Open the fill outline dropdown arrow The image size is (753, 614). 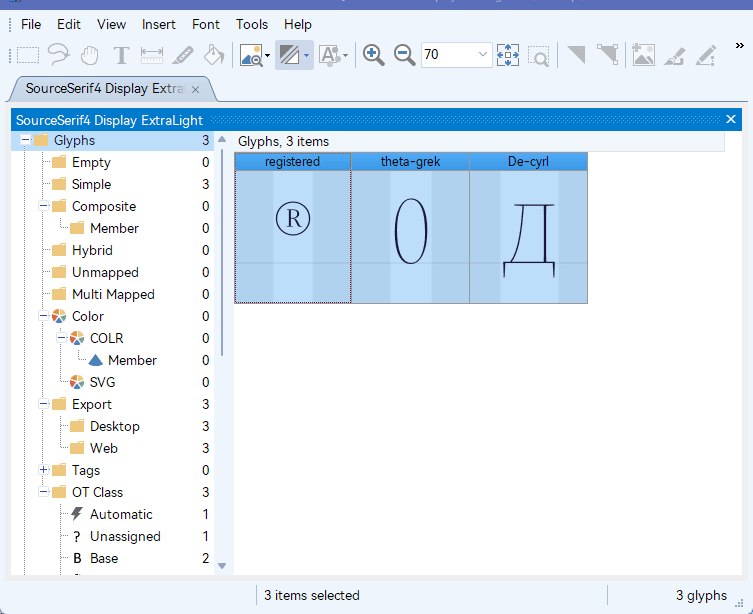point(306,55)
